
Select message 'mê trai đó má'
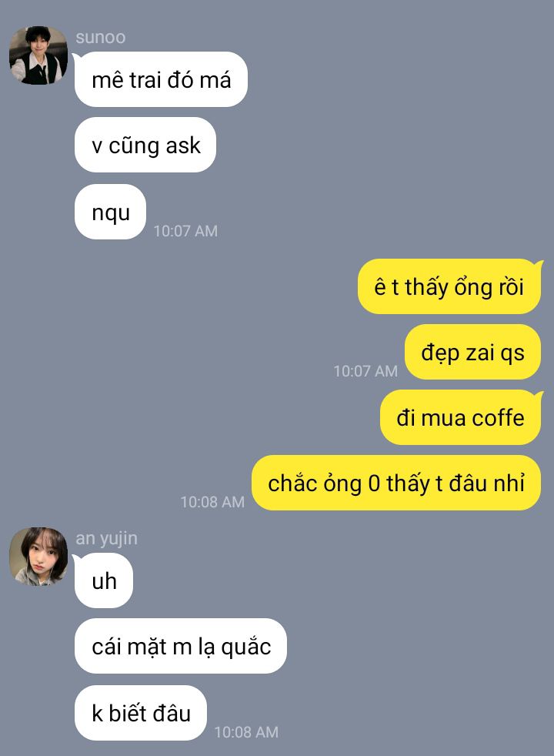click(x=161, y=79)
